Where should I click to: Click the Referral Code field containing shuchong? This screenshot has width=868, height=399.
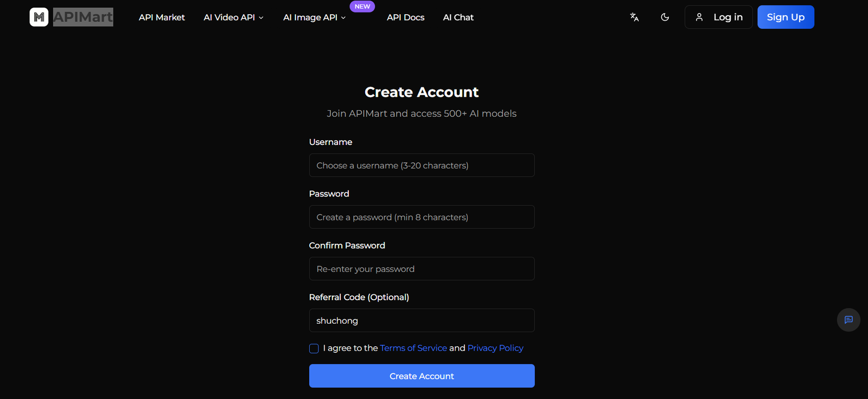click(x=422, y=320)
